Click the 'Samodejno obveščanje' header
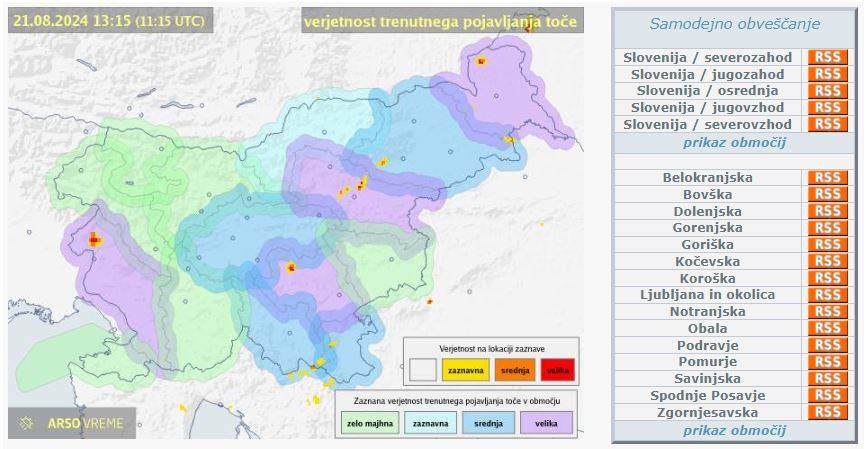This screenshot has height=449, width=867. pyautogui.click(x=734, y=24)
